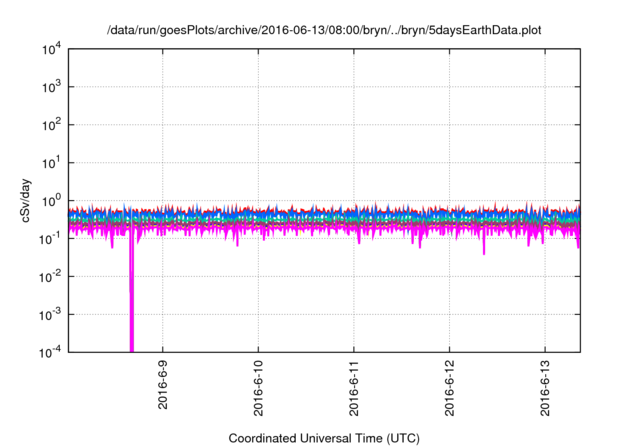Screen dimensions: 640x448
Task: Click the 2016-6-9 date tick label
Action: (162, 385)
